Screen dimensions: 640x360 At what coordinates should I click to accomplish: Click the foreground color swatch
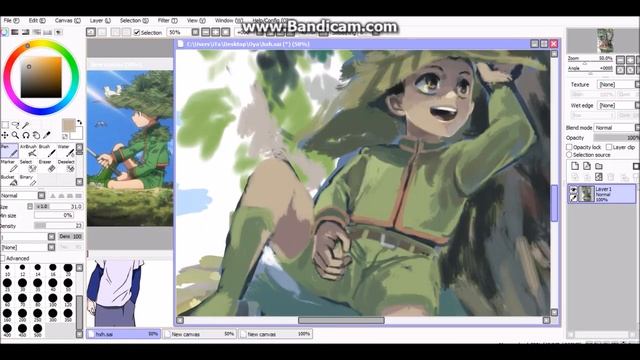tap(68, 125)
